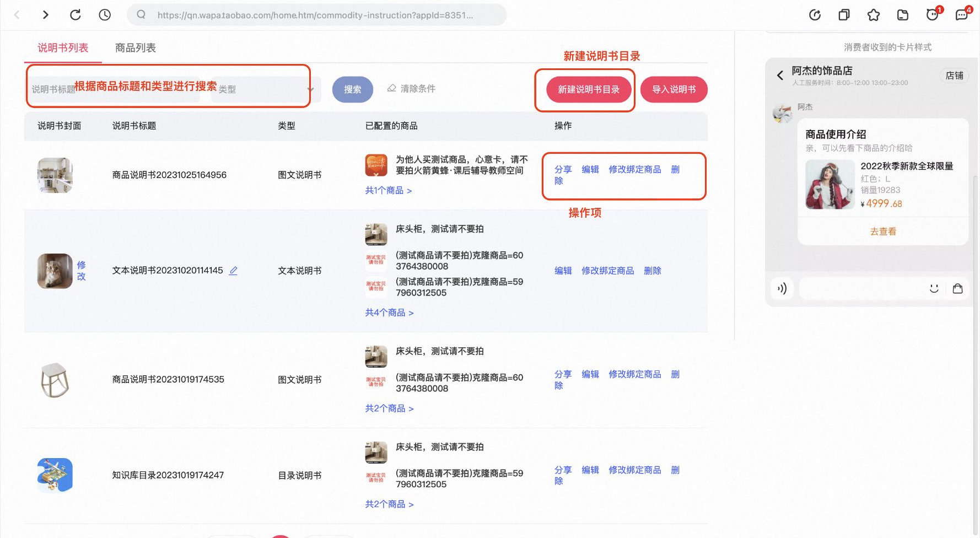This screenshot has width=980, height=538.
Task: Click the pencil icon beside 文本说明书20231020114145
Action: pyautogui.click(x=233, y=271)
